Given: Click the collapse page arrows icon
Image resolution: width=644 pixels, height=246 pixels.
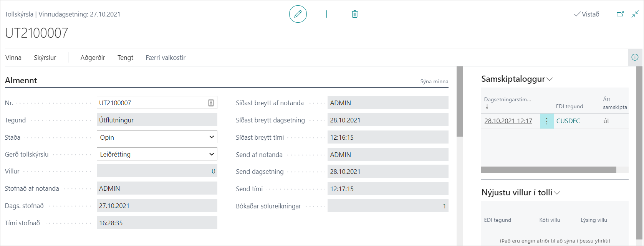Looking at the screenshot, I should click(x=635, y=14).
